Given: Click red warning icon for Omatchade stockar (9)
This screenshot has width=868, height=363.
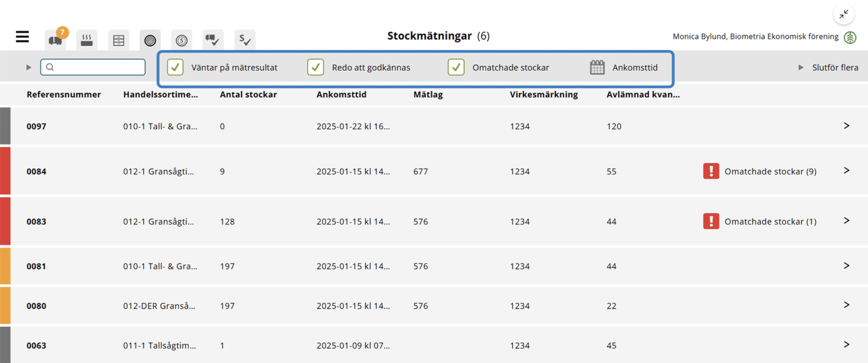Looking at the screenshot, I should pyautogui.click(x=711, y=171).
